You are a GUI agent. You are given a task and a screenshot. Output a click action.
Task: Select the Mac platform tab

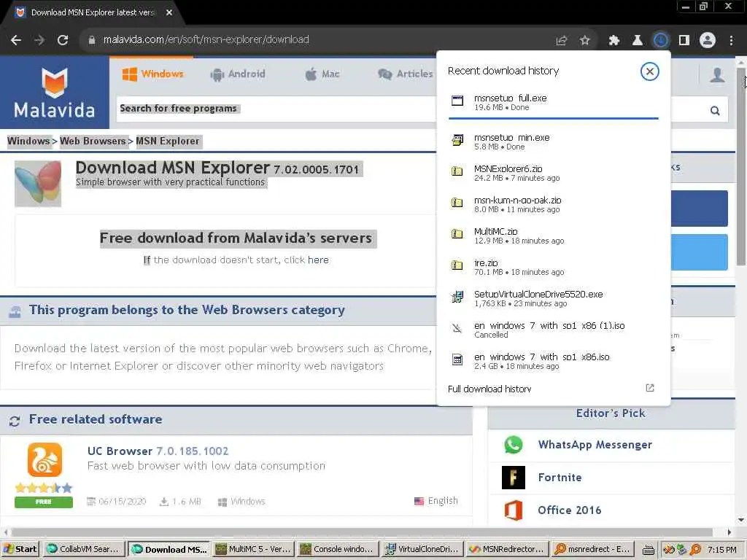(x=322, y=74)
